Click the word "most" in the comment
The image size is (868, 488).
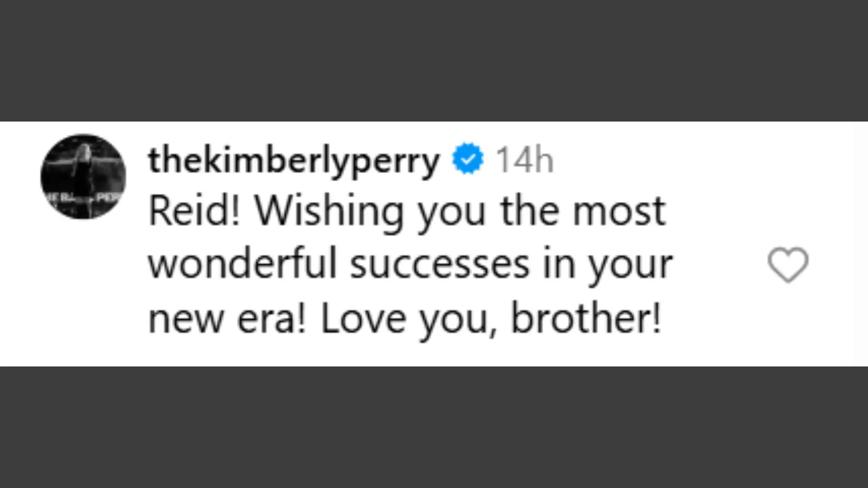(x=619, y=211)
